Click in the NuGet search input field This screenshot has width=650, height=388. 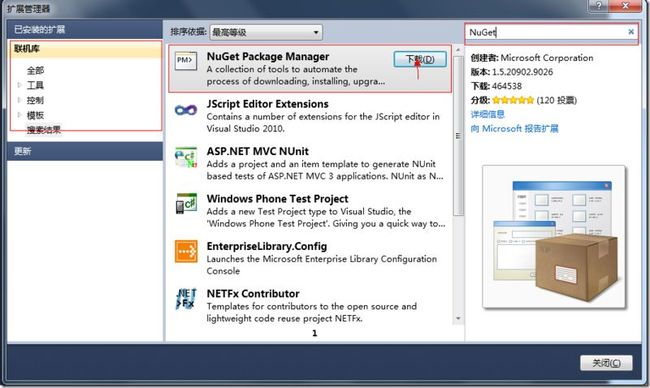tap(546, 32)
